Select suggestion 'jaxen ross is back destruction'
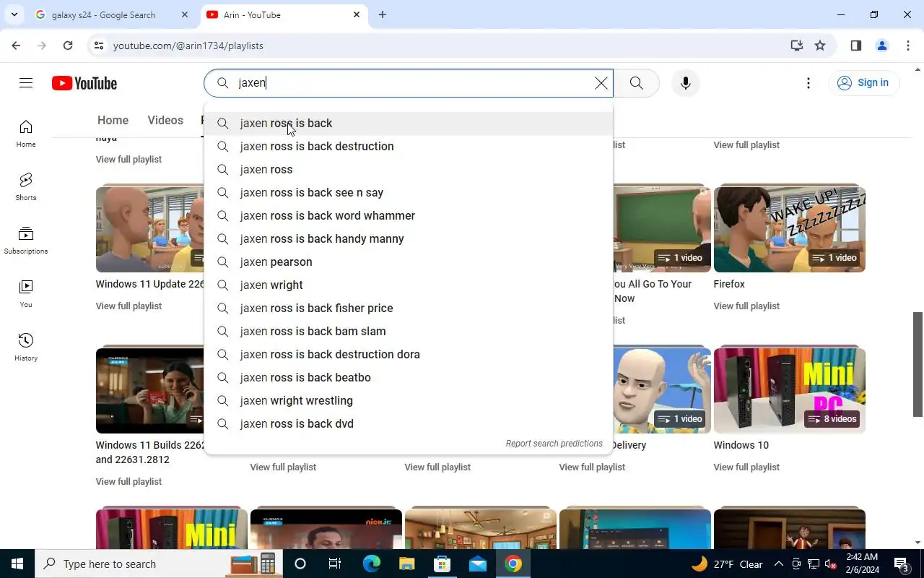924x578 pixels. pos(409,147)
